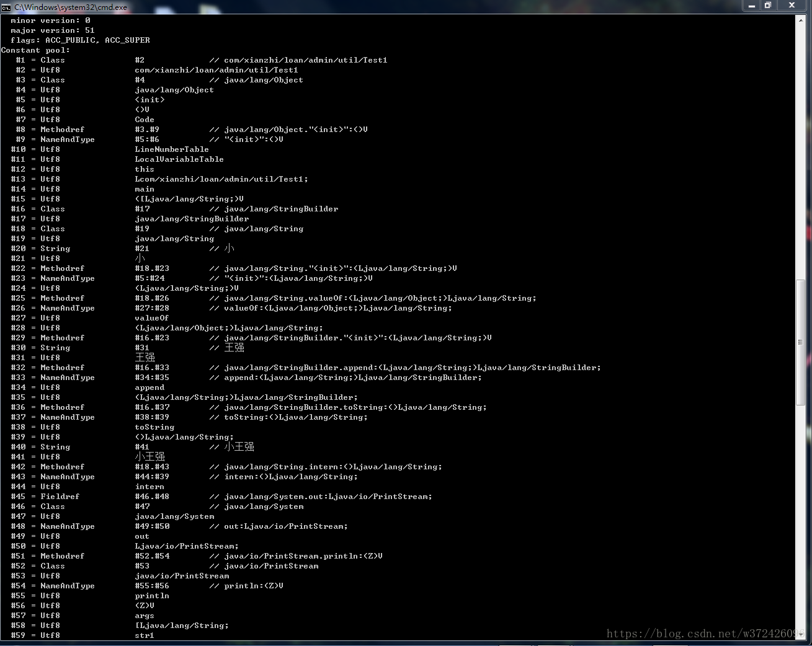Click 'java/io/PrintStream' Utf8 on row #53
Viewport: 812px width, 646px height.
[x=182, y=576]
